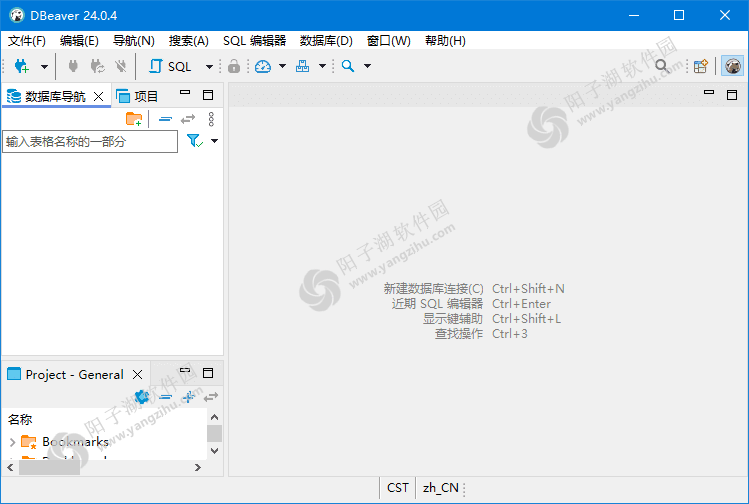The width and height of the screenshot is (749, 504).
Task: Switch to the 项目 tab
Action: pos(137,97)
